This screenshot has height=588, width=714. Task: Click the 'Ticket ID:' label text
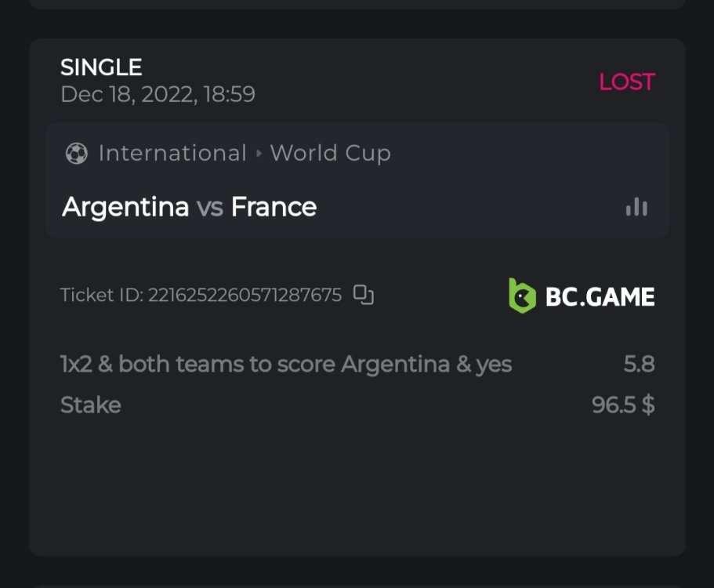[x=102, y=296]
